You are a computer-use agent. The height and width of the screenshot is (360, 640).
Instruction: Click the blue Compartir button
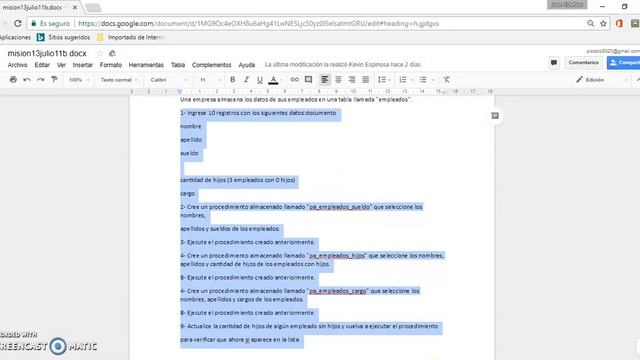[623, 62]
